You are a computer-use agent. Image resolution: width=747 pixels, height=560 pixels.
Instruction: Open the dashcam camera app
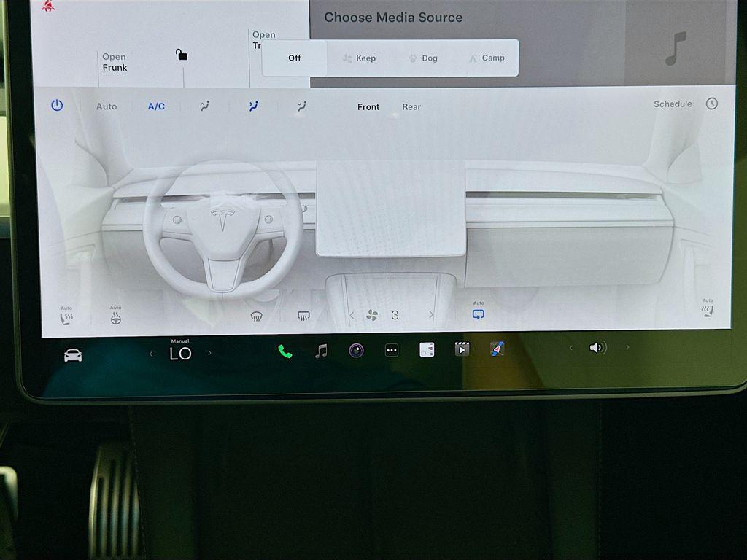(356, 351)
